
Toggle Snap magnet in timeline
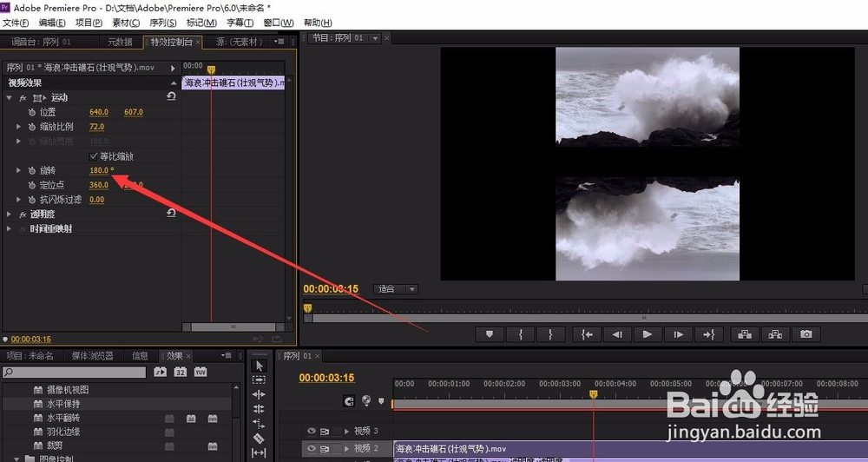pyautogui.click(x=349, y=401)
